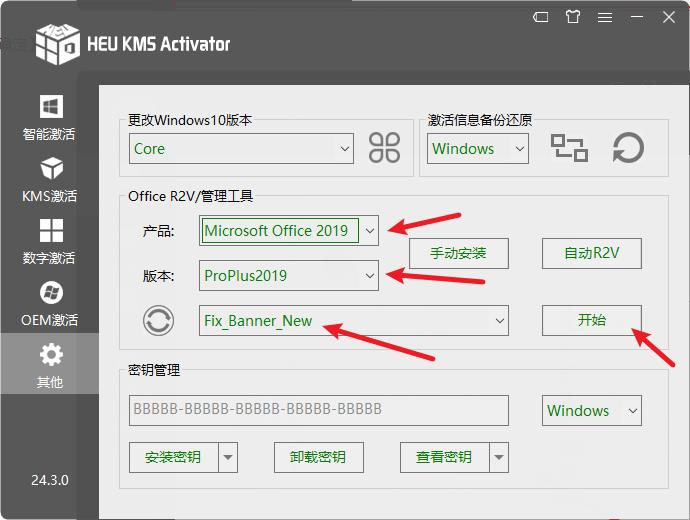Open the hamburger menu in the title bar

point(605,17)
